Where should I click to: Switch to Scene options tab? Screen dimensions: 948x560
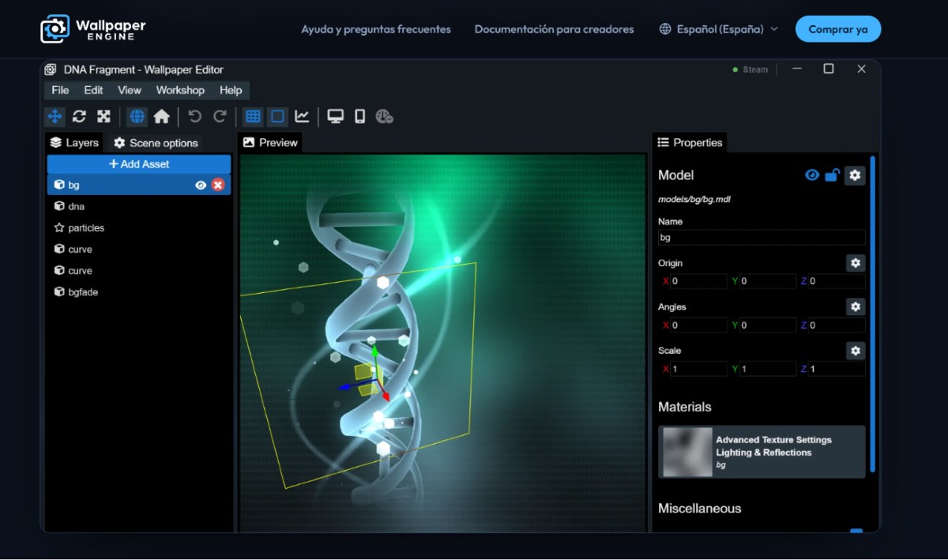(x=156, y=143)
